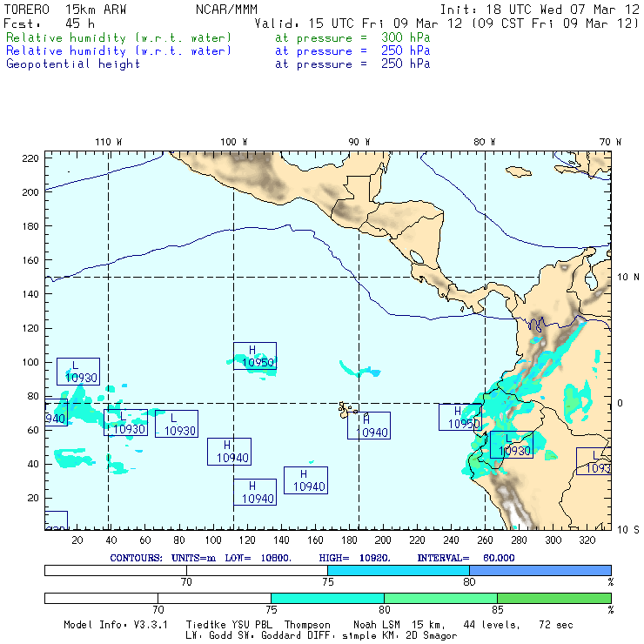Select the light green 80–85% segment of lower bar
The image size is (644, 644).
[x=440, y=598]
